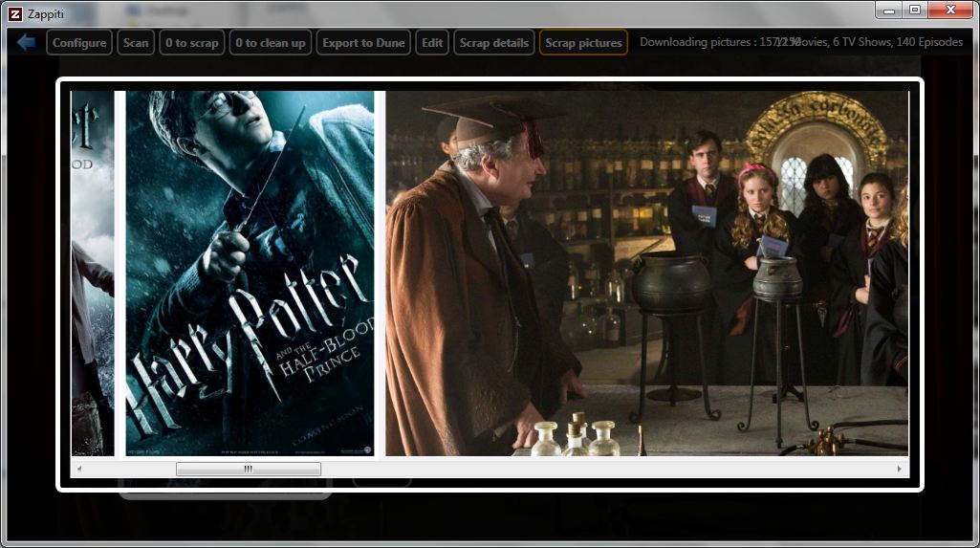Click Export to Dune
Viewport: 980px width, 548px height.
coord(363,42)
